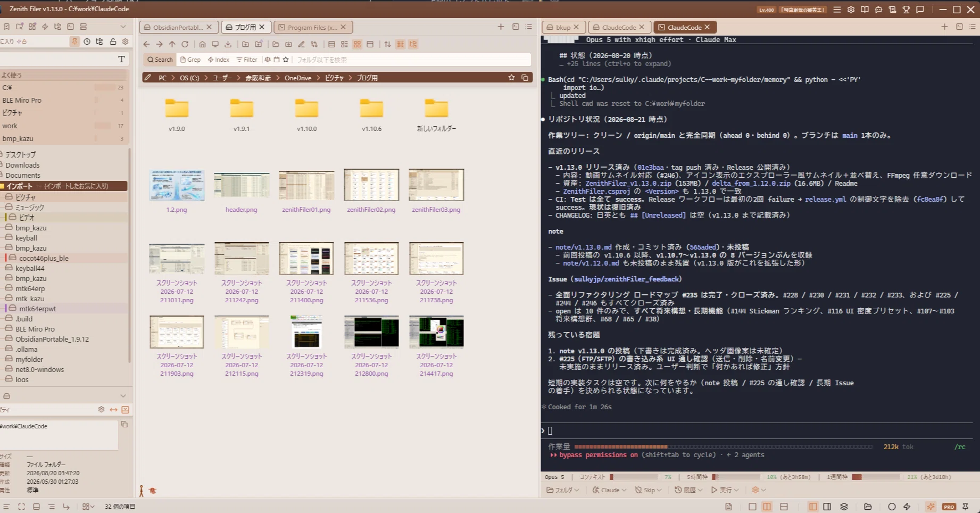
Task: Copy the current path from address bar
Action: pyautogui.click(x=525, y=78)
